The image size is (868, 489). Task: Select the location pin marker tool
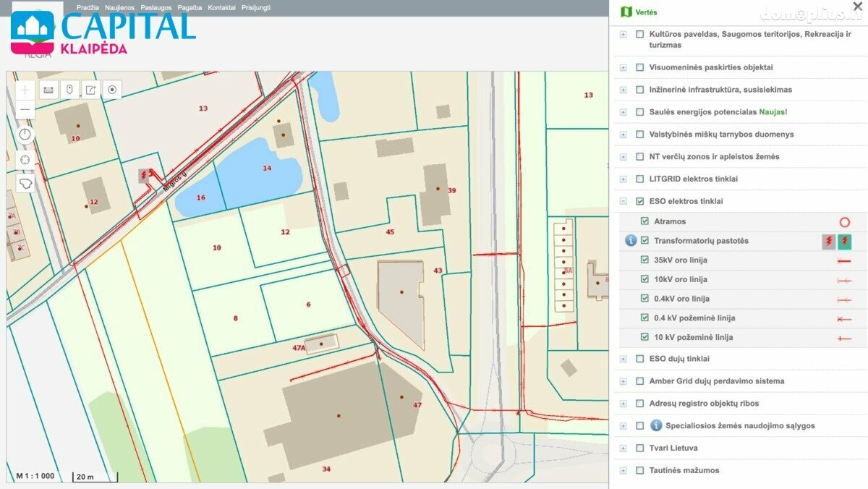coord(69,90)
